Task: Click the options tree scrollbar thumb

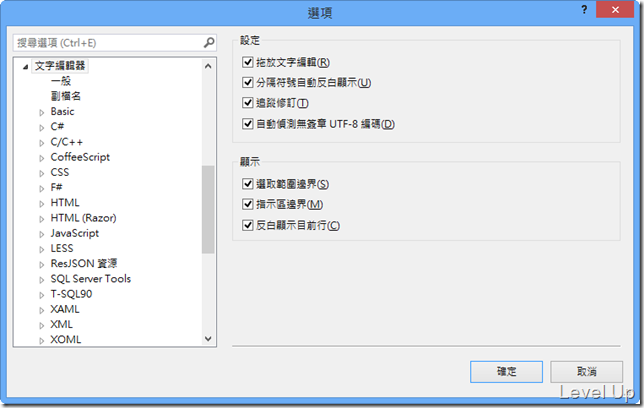Action: [208, 210]
